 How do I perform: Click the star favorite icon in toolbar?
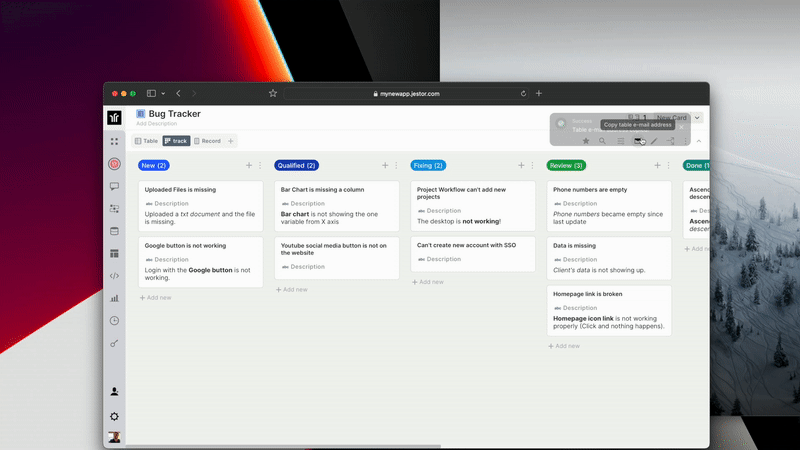pyautogui.click(x=586, y=141)
